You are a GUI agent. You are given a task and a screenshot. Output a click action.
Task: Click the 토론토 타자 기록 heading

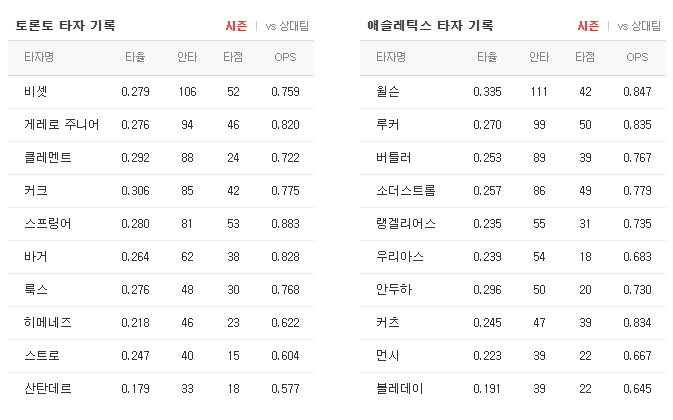(x=66, y=25)
